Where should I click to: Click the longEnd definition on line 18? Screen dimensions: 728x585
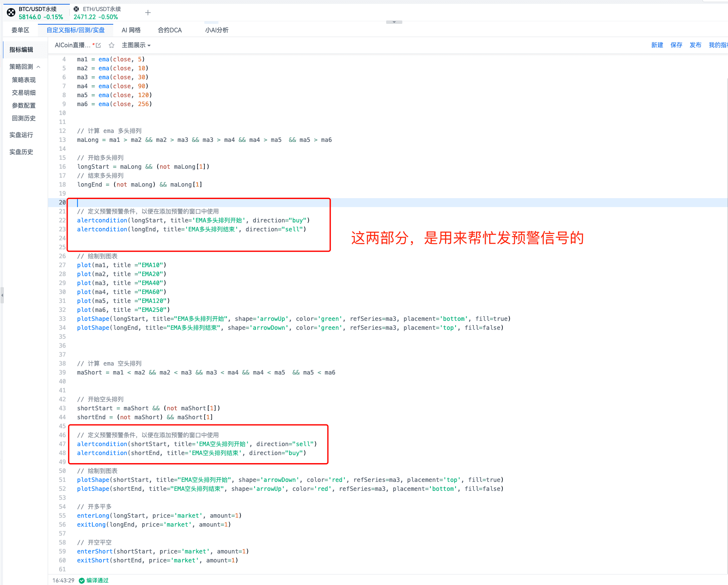click(140, 184)
